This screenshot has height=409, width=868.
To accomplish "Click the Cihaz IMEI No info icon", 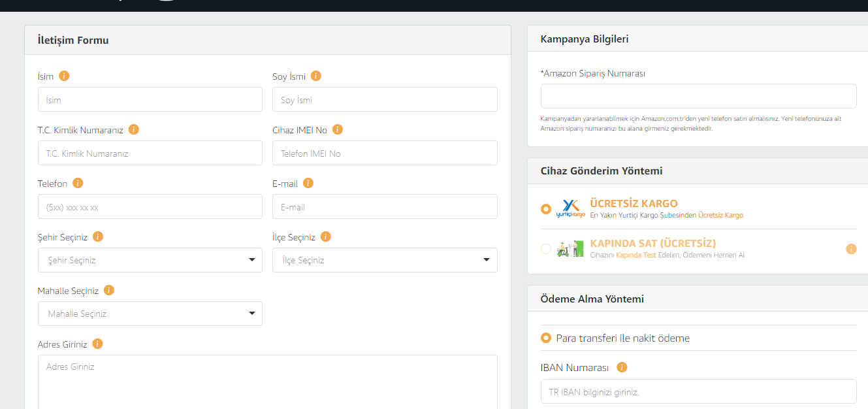I will click(x=338, y=129).
